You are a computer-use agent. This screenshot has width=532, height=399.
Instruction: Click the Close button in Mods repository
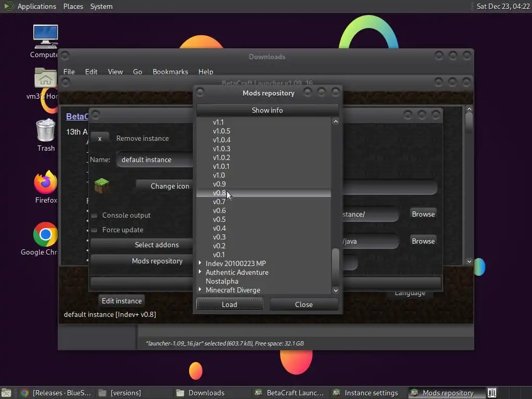(x=304, y=304)
